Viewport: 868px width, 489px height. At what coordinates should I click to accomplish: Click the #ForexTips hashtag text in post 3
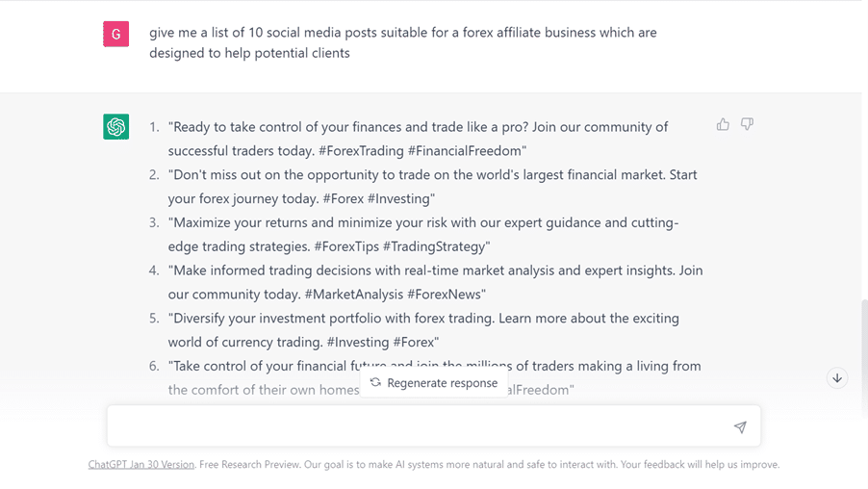coord(346,246)
